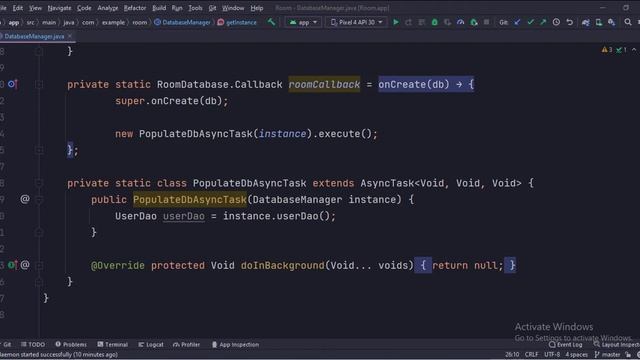
Task: Click Sync Project with Gradle Files icon
Action: (586, 22)
